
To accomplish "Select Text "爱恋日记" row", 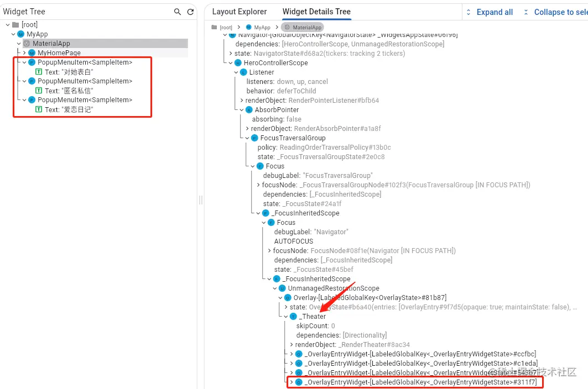I will [x=64, y=109].
